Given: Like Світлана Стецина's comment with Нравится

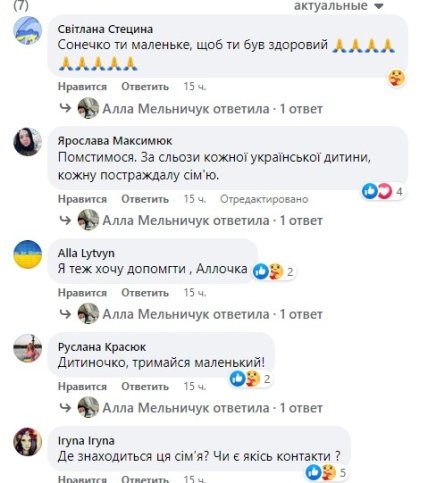Looking at the screenshot, I should 82,87.
